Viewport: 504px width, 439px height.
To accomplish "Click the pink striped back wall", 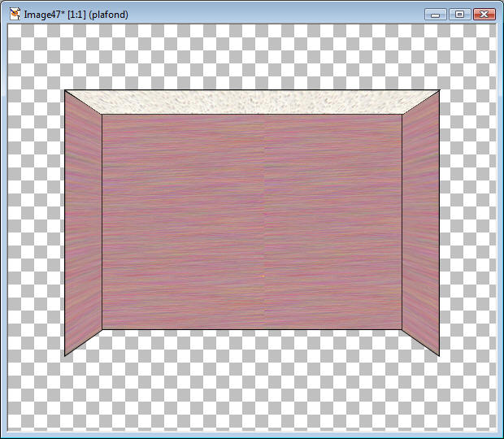I will point(252,222).
